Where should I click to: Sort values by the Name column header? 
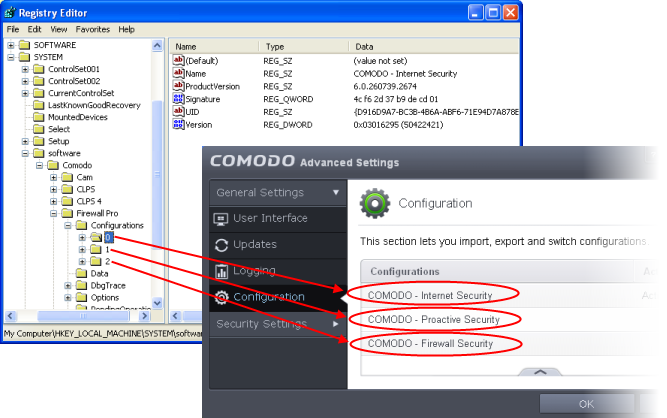pyautogui.click(x=214, y=46)
